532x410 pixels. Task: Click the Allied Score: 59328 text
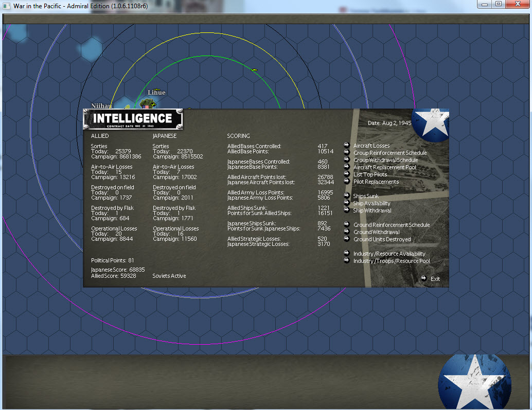[113, 276]
